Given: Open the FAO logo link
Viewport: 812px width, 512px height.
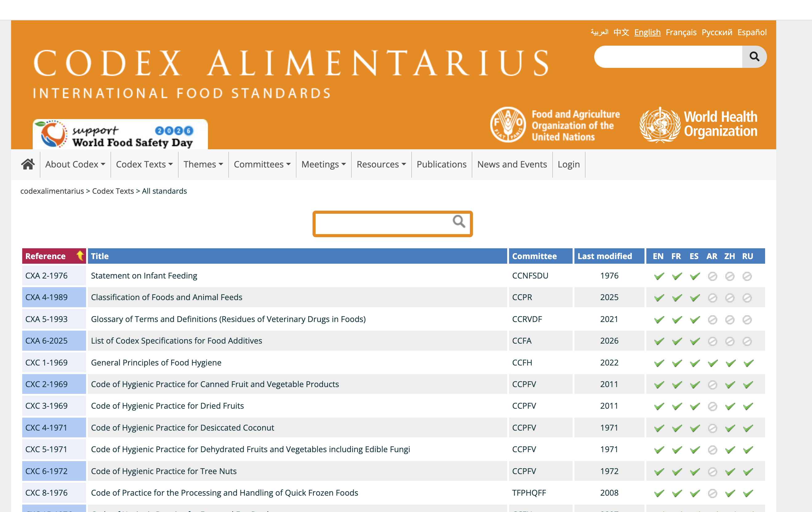Looking at the screenshot, I should (555, 125).
